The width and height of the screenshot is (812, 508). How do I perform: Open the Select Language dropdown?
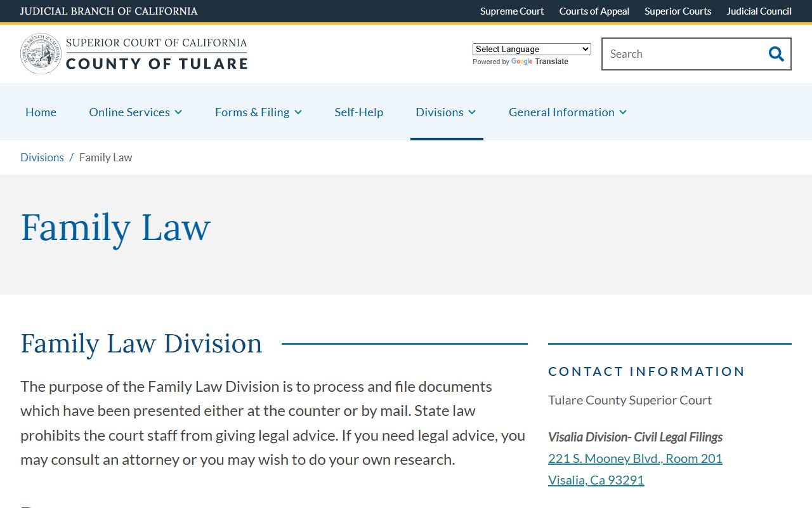click(x=532, y=49)
